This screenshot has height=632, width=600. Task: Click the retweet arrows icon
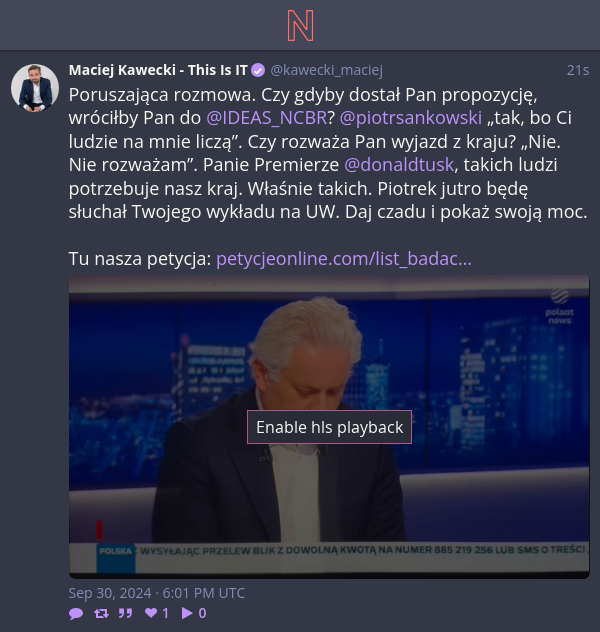(101, 613)
